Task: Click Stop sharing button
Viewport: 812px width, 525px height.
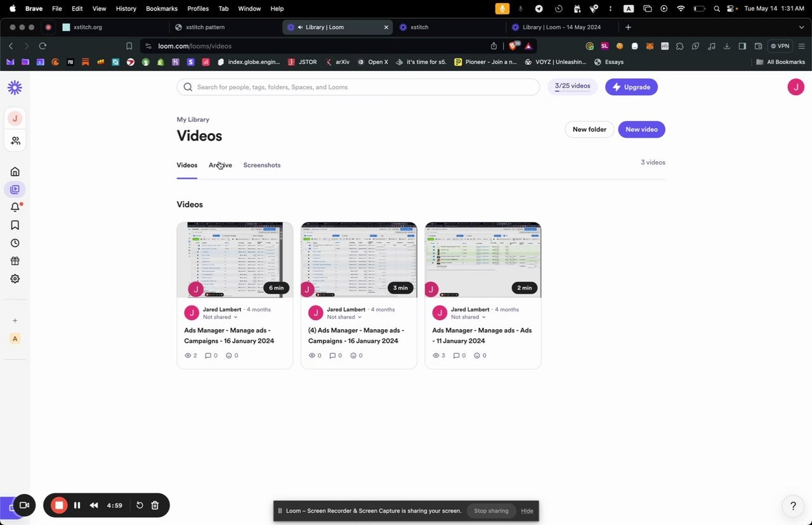Action: [x=491, y=511]
